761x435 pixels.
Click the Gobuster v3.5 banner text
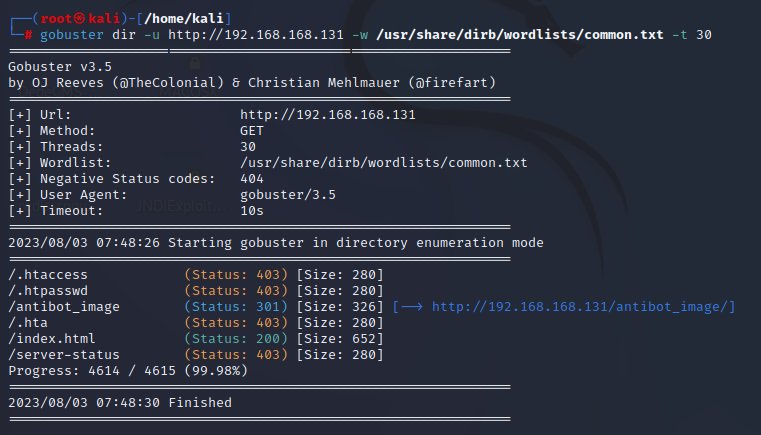click(x=60, y=67)
